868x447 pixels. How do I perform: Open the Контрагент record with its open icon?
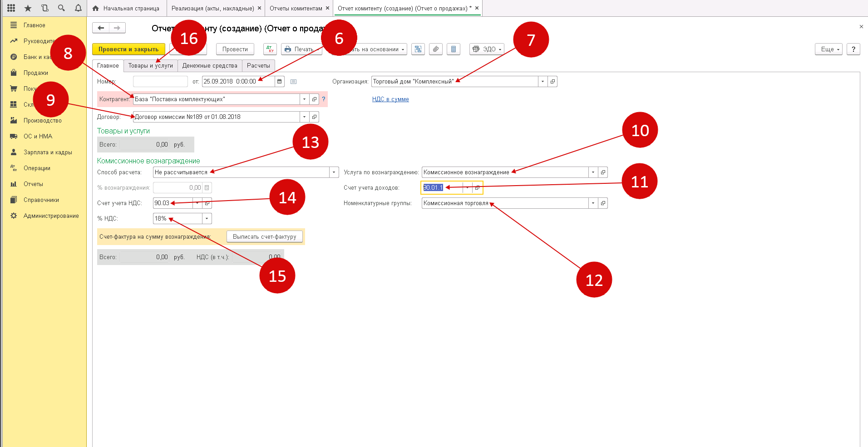click(x=314, y=99)
